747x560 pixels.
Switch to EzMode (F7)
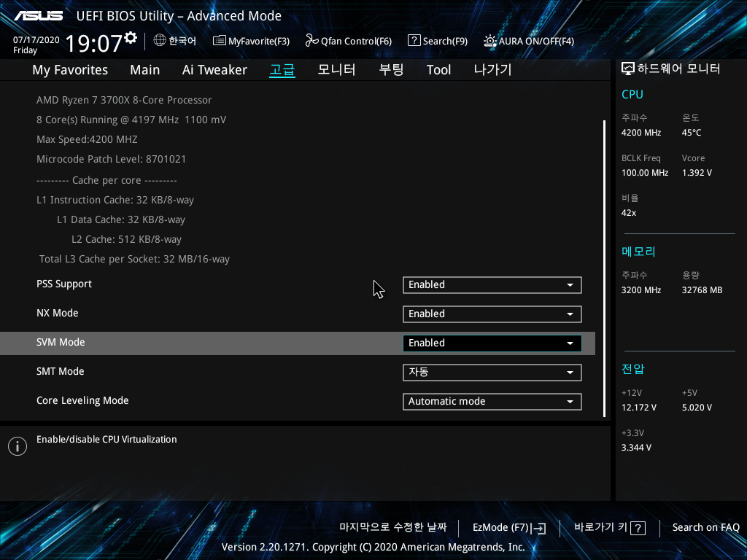[x=500, y=528]
